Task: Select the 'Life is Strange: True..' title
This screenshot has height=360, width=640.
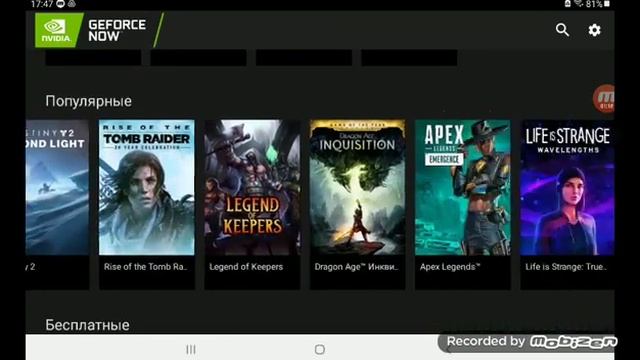Action: [x=566, y=267]
